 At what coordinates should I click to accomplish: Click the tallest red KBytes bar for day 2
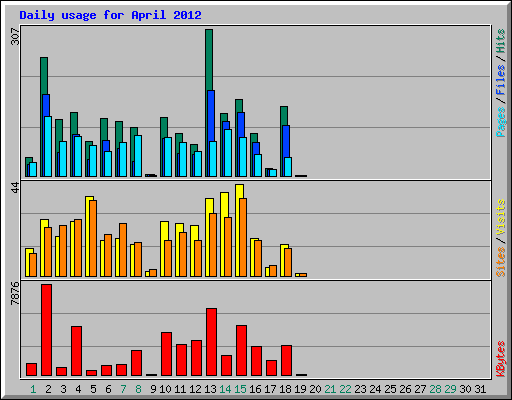[x=46, y=330]
